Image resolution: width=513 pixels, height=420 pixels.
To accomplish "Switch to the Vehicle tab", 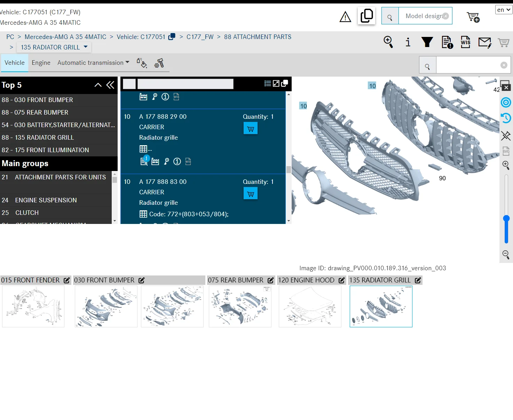I will (x=15, y=63).
